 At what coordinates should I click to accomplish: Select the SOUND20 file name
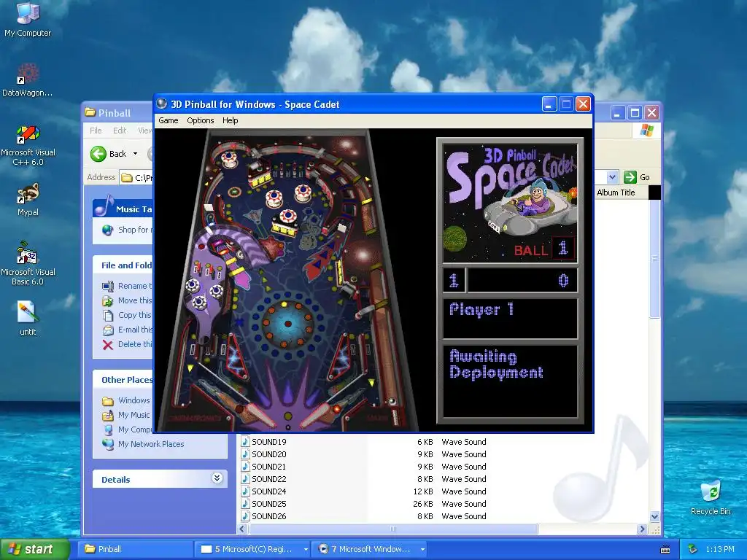[269, 454]
